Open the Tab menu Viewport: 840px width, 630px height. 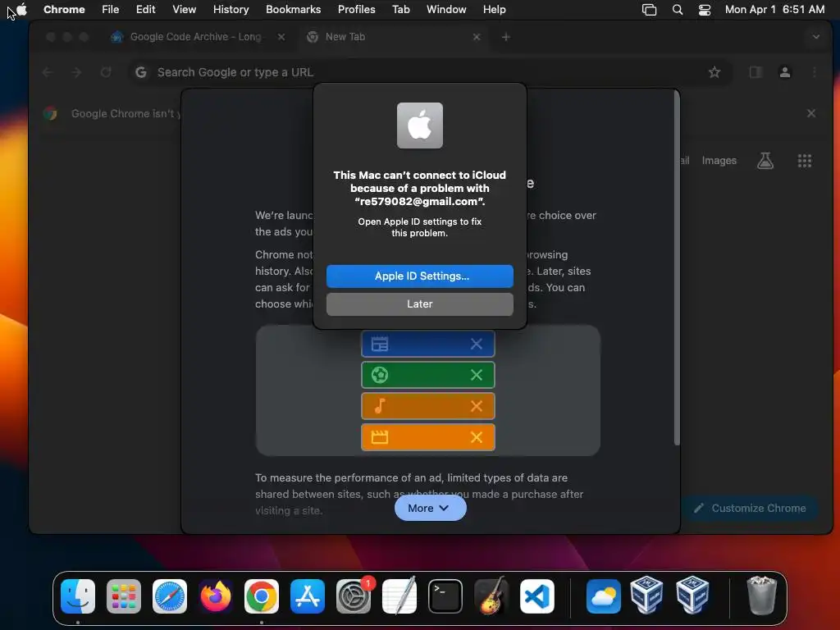(400, 9)
